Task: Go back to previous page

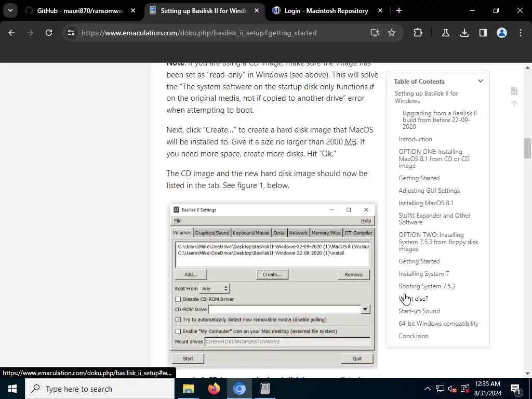Action: click(x=11, y=33)
